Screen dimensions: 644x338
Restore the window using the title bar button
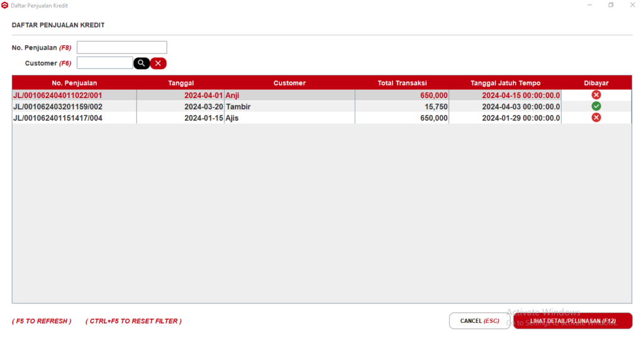point(611,5)
